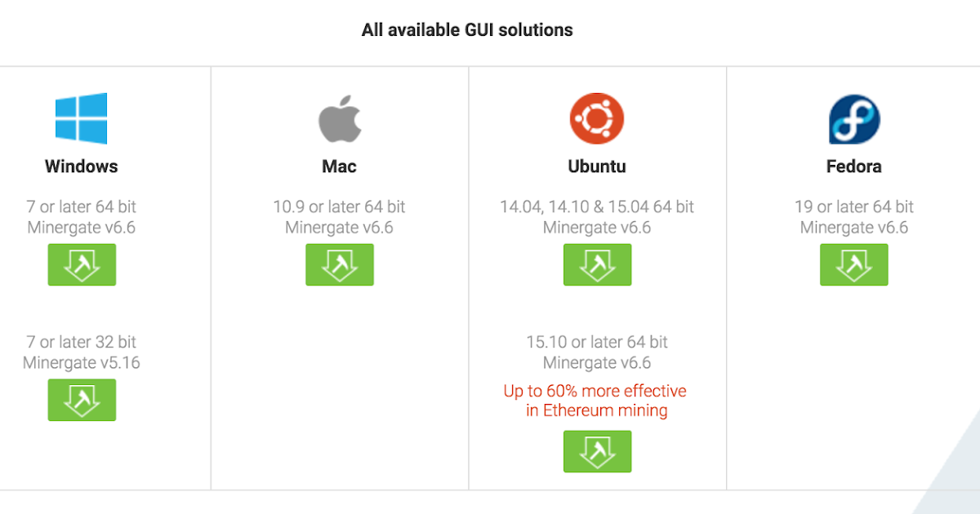Click the '10.9 or later 64 bit' description
Image resolution: width=980 pixels, height=514 pixels.
click(x=339, y=207)
